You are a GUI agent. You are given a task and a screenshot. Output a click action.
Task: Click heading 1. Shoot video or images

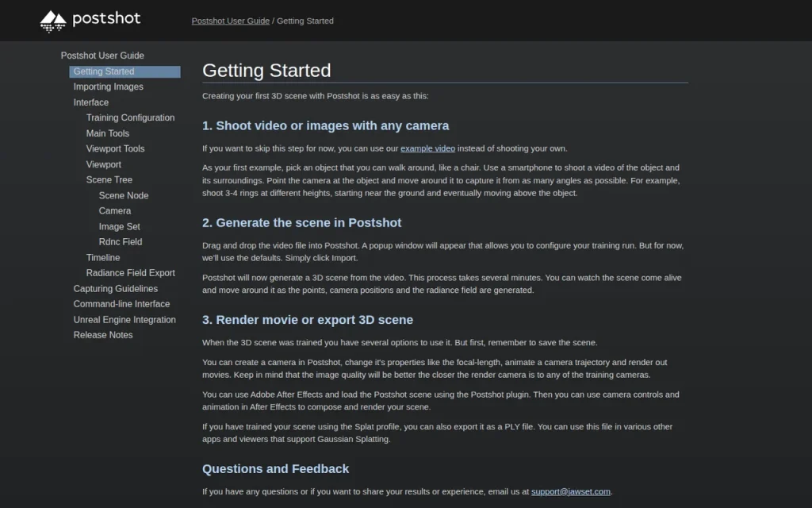point(325,125)
